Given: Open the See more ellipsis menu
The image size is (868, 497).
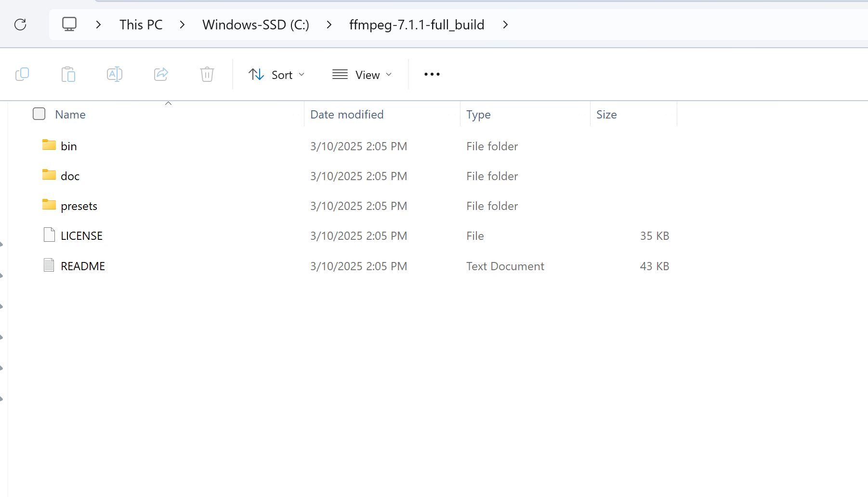Looking at the screenshot, I should tap(432, 74).
